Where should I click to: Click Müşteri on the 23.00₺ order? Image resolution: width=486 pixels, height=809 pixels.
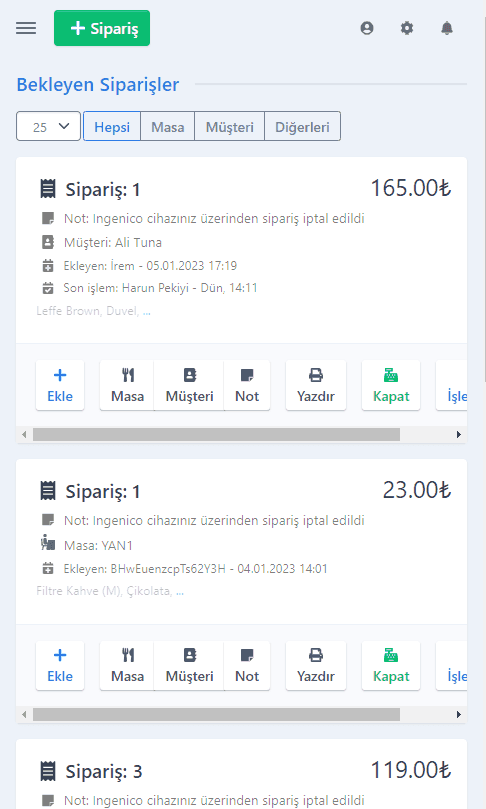(x=189, y=665)
